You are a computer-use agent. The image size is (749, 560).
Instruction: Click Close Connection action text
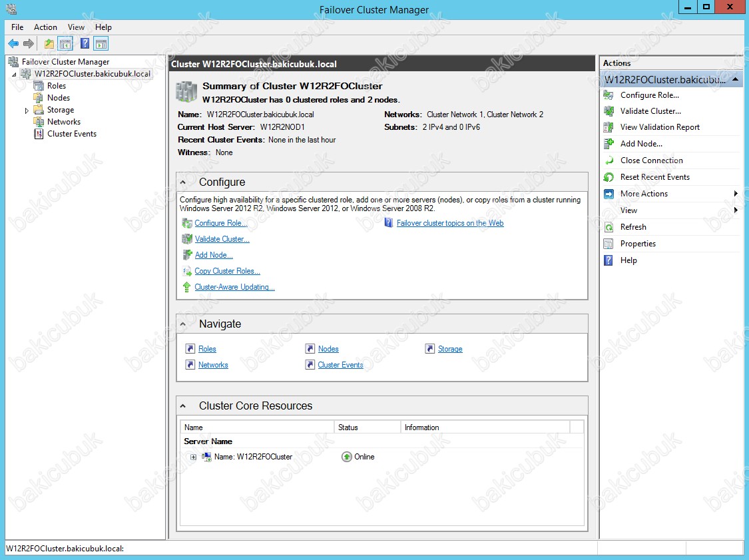point(652,160)
